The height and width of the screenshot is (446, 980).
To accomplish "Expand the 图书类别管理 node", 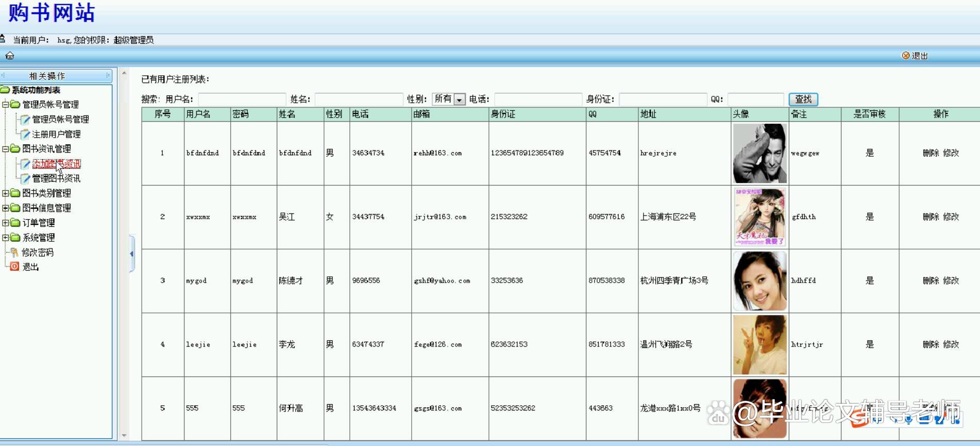I will pyautogui.click(x=6, y=193).
